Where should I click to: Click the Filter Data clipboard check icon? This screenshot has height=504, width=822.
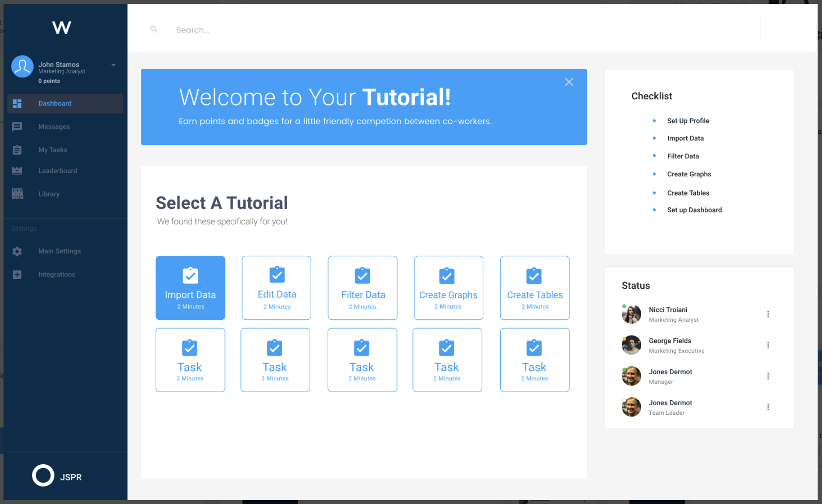point(362,275)
